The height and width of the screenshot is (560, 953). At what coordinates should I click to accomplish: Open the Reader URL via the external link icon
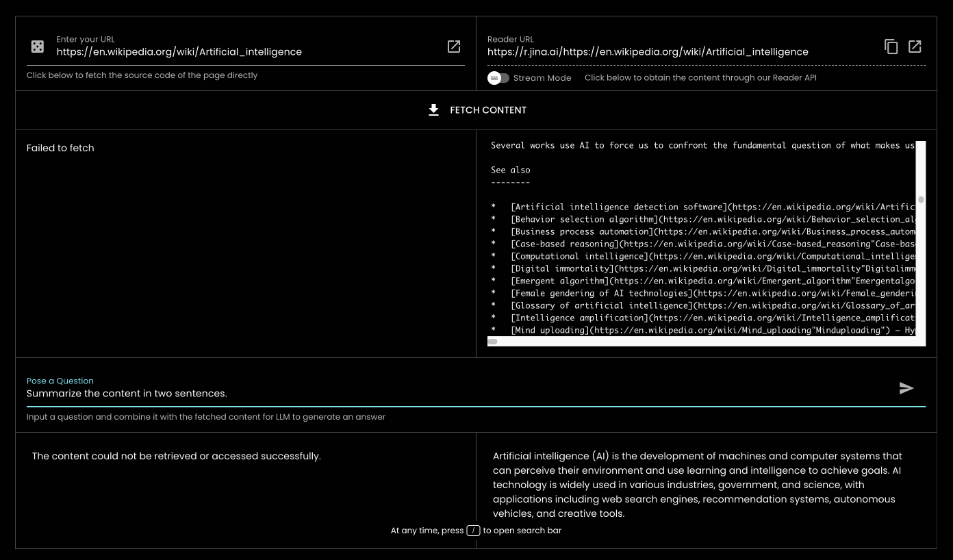coord(915,46)
